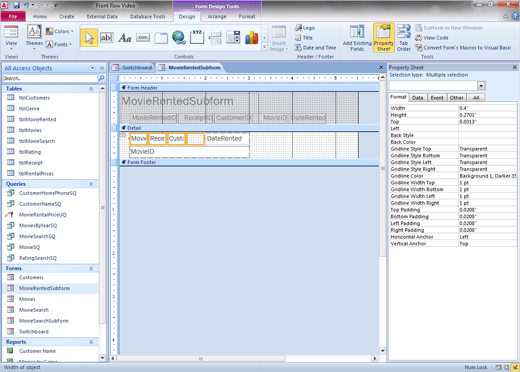Select the DateRented text box in Detail
520x372 pixels.
point(227,138)
